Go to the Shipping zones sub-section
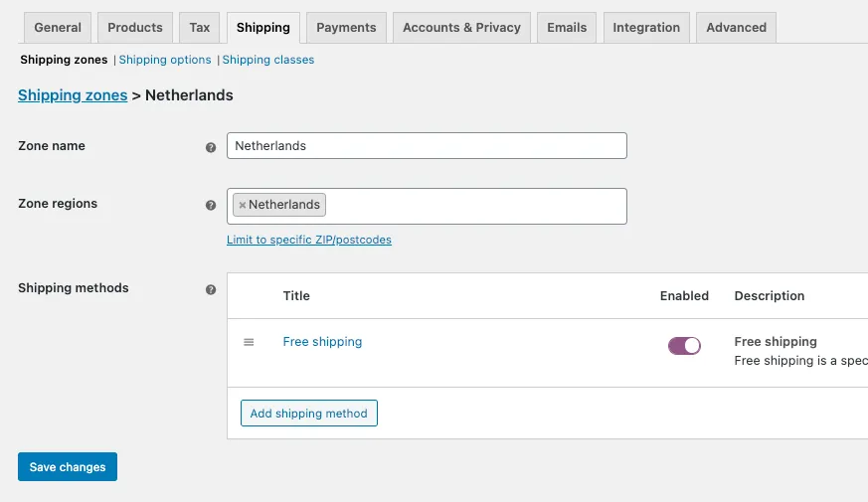This screenshot has height=502, width=868. click(64, 60)
